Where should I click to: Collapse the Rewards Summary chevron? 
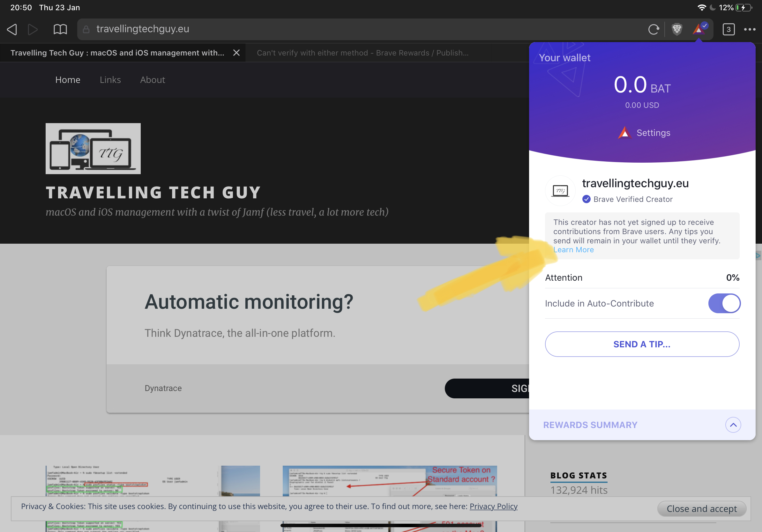(x=733, y=425)
